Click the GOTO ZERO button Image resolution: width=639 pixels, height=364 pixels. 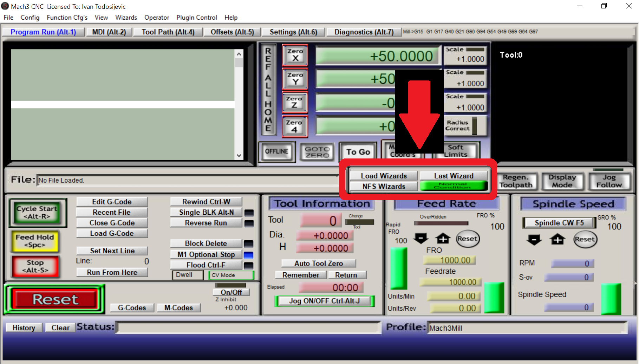[317, 152]
